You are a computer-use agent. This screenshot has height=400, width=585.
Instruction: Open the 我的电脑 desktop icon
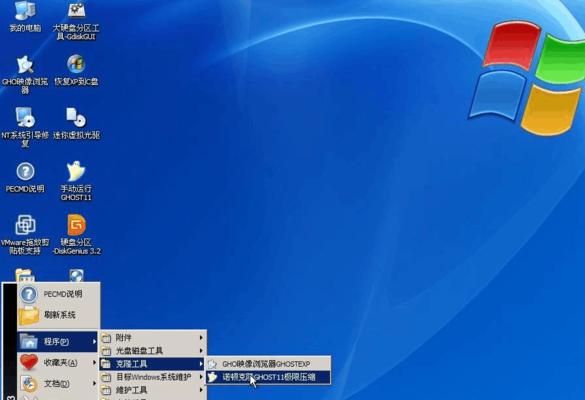point(25,16)
